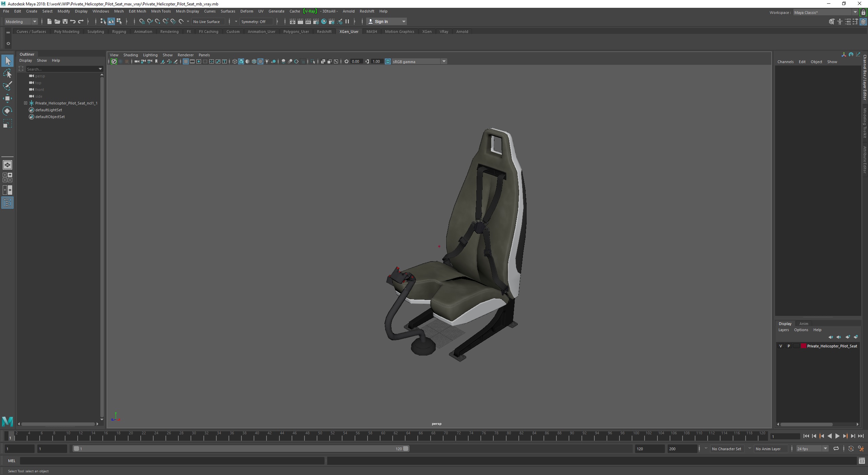
Task: Choose the Paint Selection tool
Action: point(7,86)
